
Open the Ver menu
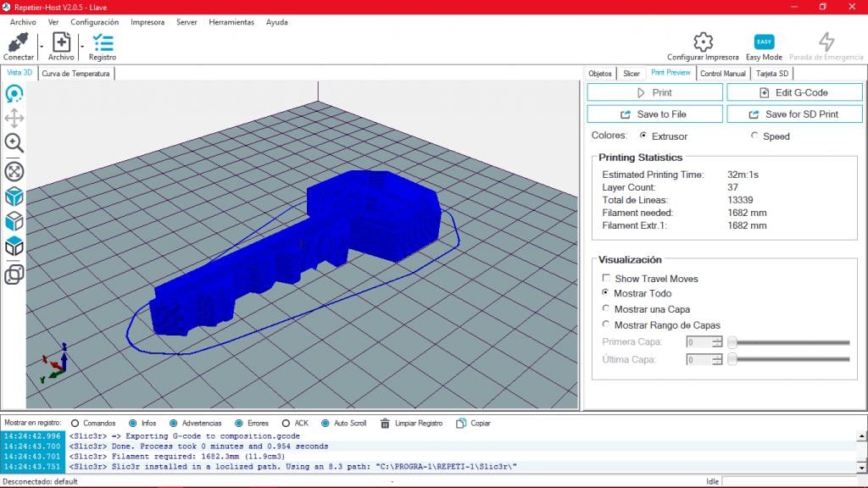53,22
